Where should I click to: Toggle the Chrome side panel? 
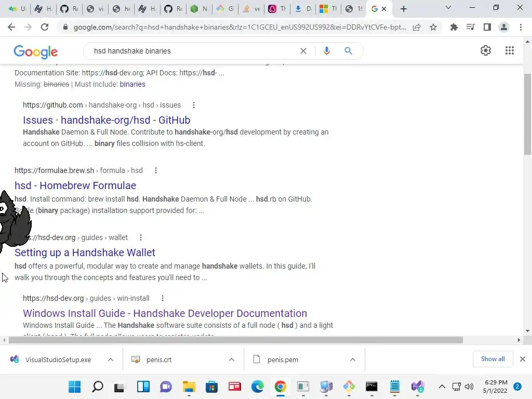pos(487,27)
